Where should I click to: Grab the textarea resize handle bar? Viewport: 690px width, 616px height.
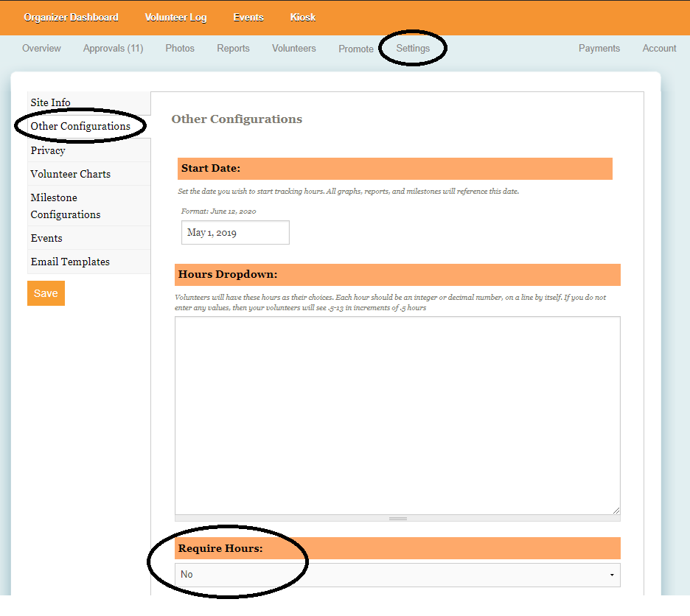(397, 518)
